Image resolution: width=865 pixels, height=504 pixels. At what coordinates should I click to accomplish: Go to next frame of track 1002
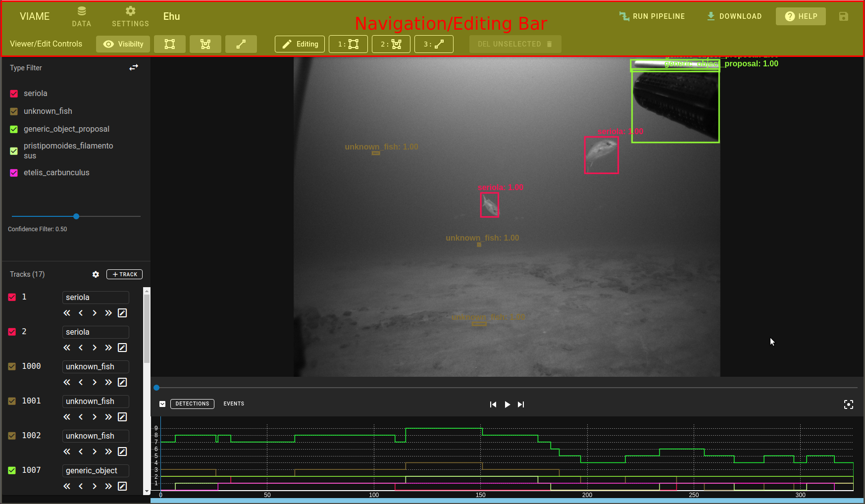tap(95, 452)
